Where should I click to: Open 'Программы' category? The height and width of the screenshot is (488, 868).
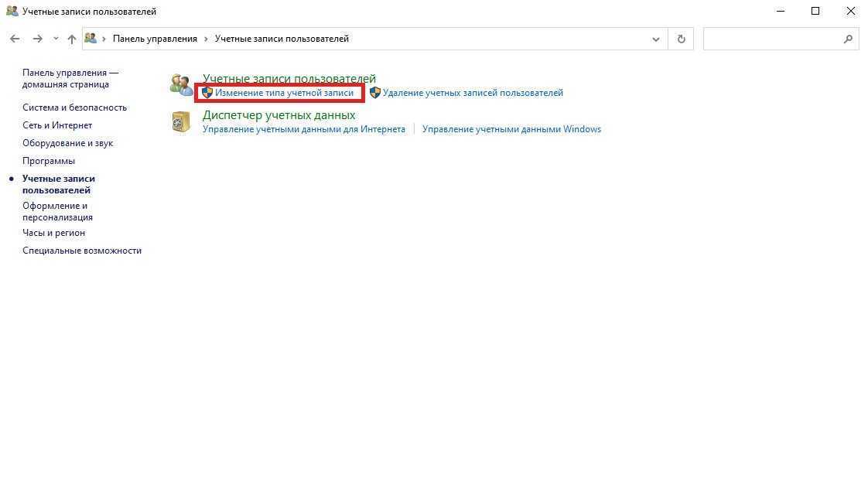[x=49, y=160]
